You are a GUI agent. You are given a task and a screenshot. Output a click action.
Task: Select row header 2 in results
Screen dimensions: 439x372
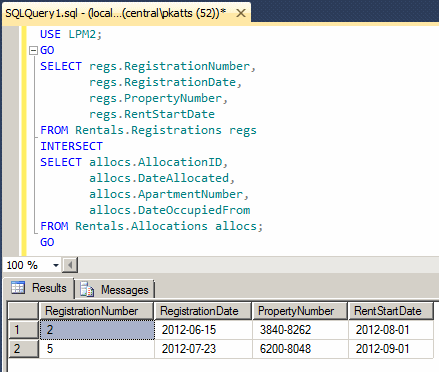tap(23, 349)
